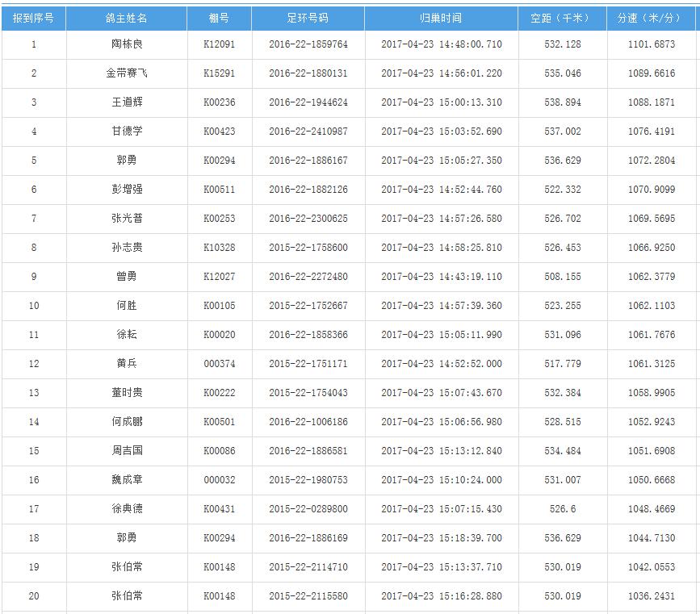Select owner name 陶栋良 in row 1
The height and width of the screenshot is (614, 700).
(127, 44)
